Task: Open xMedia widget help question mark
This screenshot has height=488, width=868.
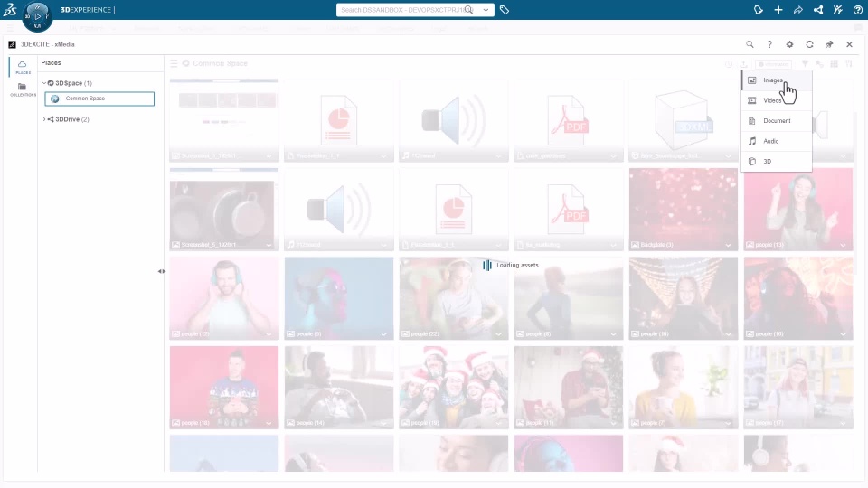Action: (x=769, y=44)
